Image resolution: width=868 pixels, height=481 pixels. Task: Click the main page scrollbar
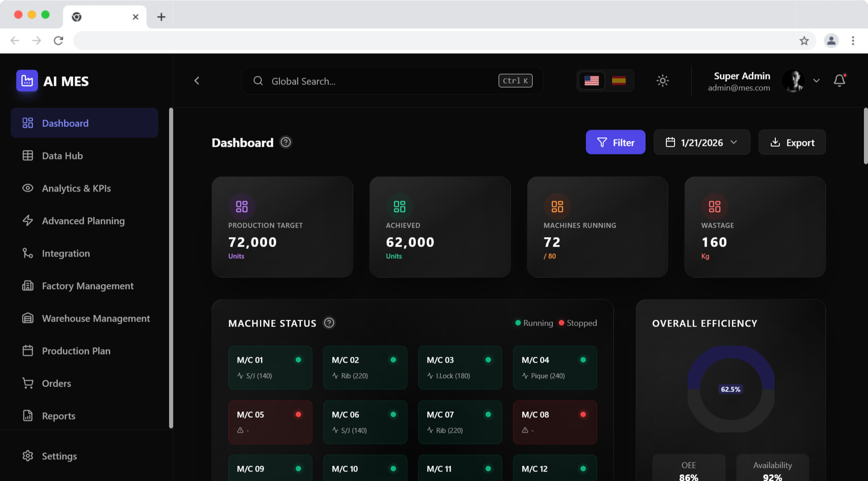(865, 135)
